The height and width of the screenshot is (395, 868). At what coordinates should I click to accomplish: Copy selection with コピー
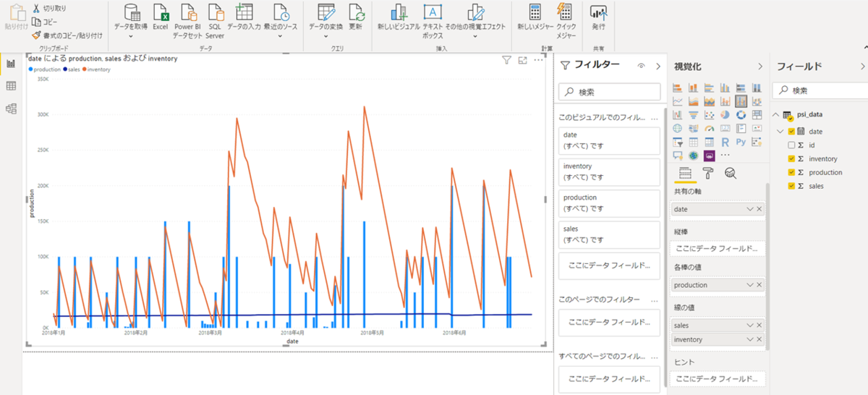pyautogui.click(x=44, y=22)
